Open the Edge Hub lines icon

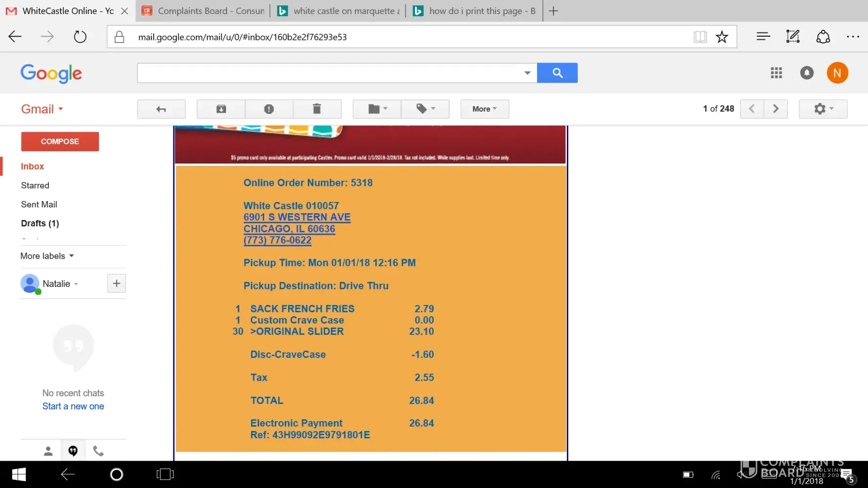763,36
